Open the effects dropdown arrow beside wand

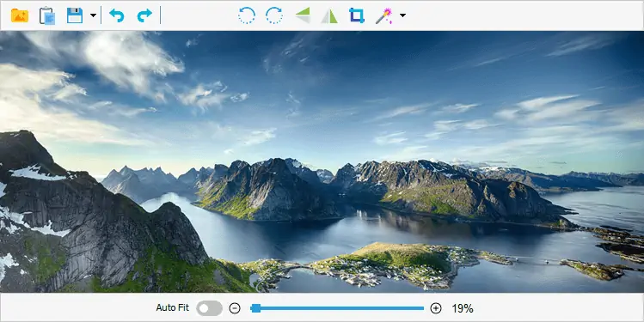403,15
